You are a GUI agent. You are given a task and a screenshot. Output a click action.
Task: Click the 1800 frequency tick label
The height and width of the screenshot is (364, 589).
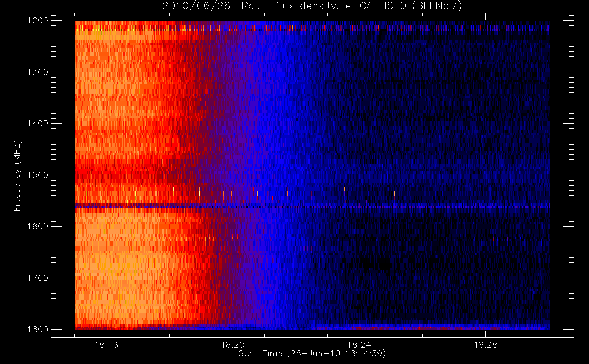38,329
